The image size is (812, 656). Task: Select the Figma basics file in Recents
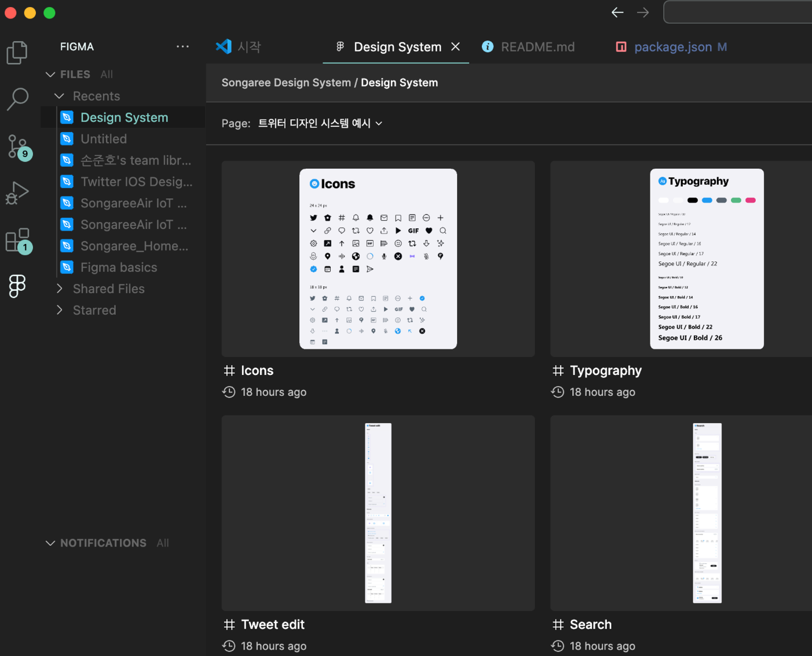(x=119, y=267)
